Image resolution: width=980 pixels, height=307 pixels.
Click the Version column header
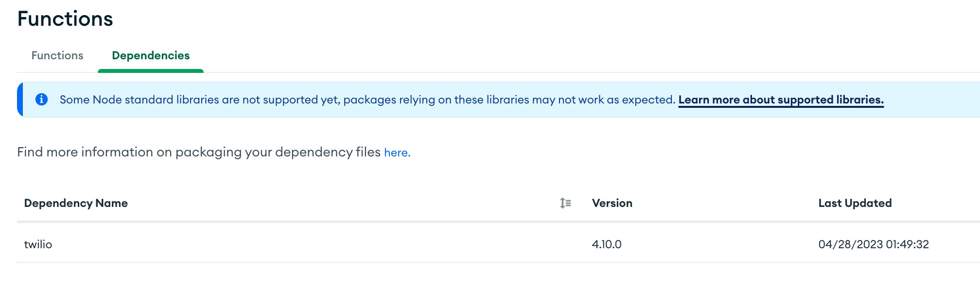click(x=612, y=203)
